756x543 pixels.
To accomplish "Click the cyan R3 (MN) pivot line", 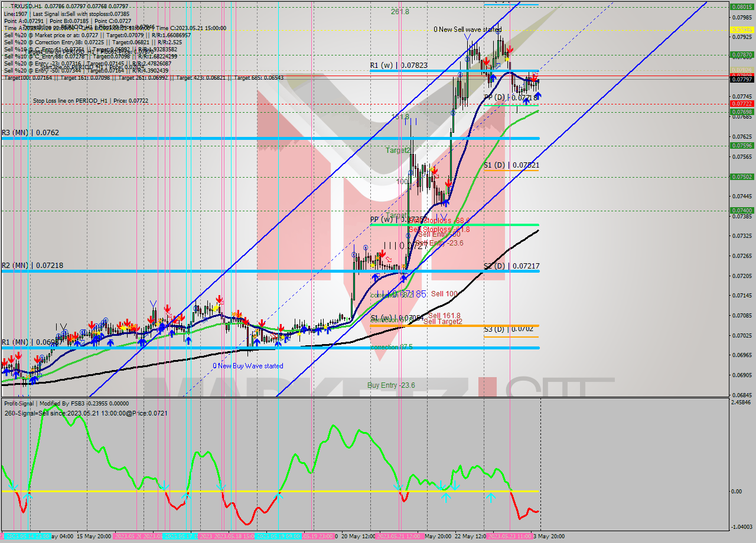I will pos(236,139).
